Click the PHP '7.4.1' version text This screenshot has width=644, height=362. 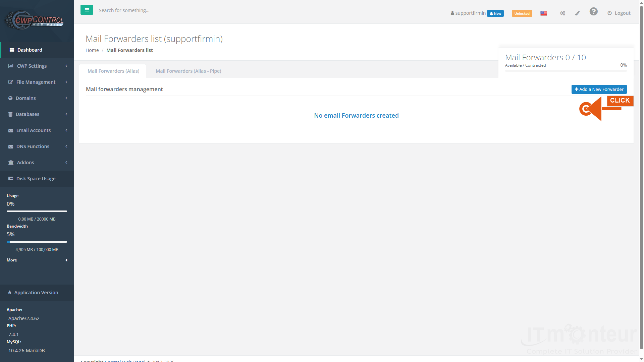pyautogui.click(x=13, y=335)
